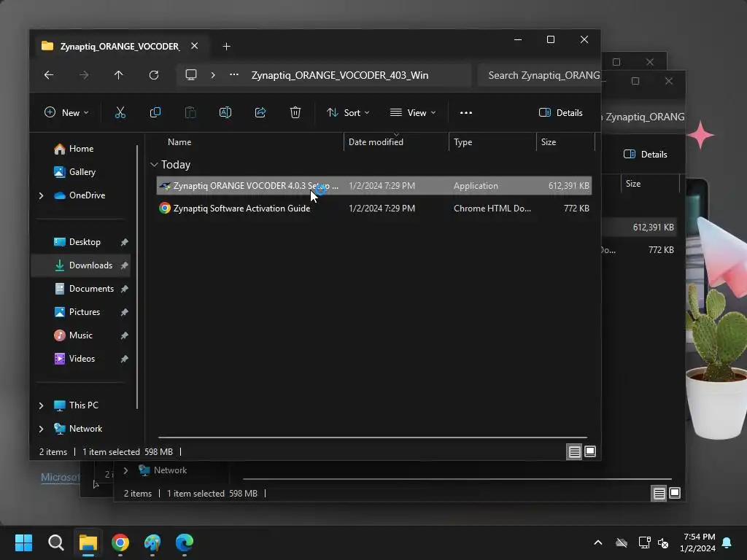Launch Microsoft Edge from taskbar

click(185, 542)
